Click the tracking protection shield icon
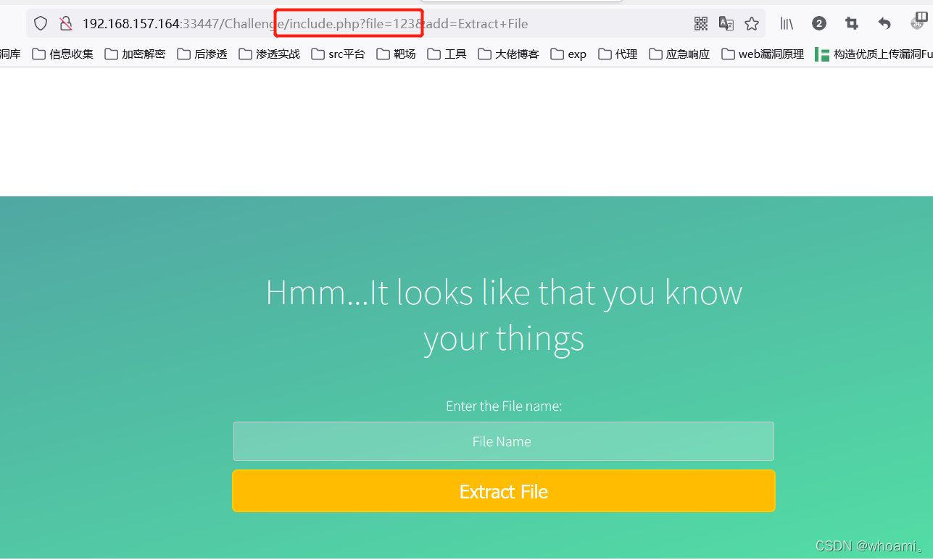Viewport: 933px width, 560px height. point(41,24)
